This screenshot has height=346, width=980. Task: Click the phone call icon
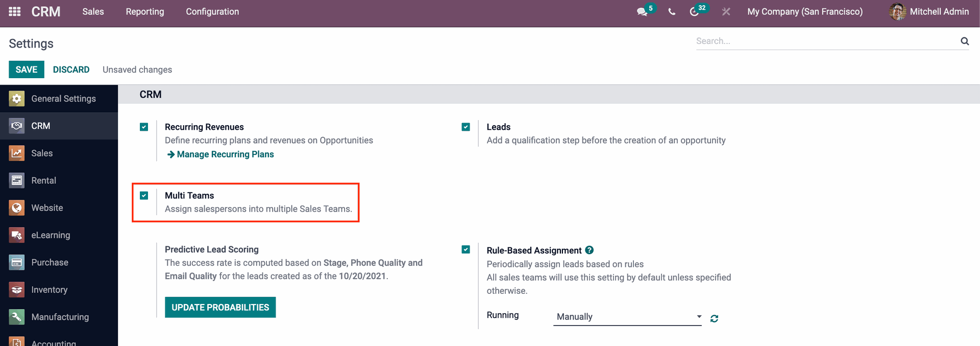672,11
